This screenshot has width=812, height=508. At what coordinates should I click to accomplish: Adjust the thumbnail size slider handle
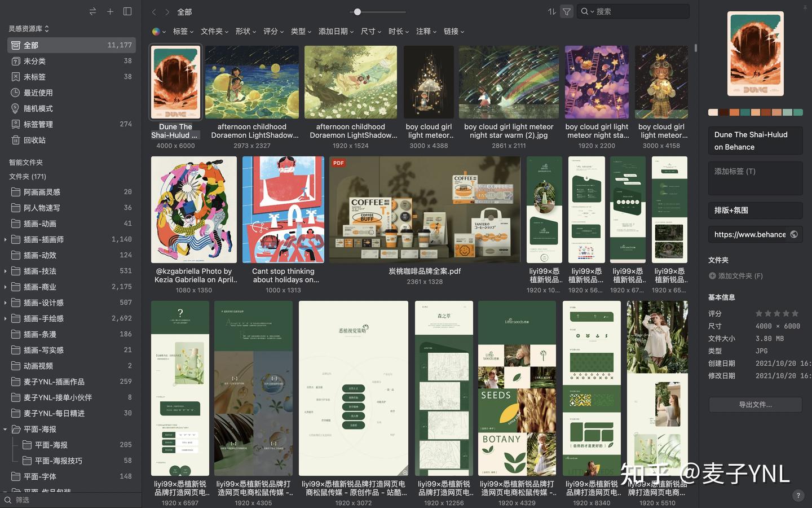357,12
